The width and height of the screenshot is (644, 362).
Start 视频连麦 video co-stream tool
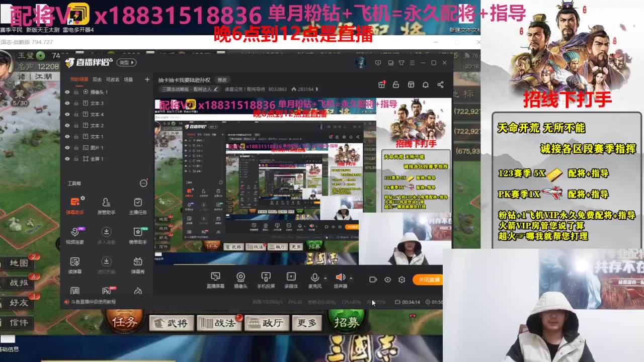coord(75,235)
